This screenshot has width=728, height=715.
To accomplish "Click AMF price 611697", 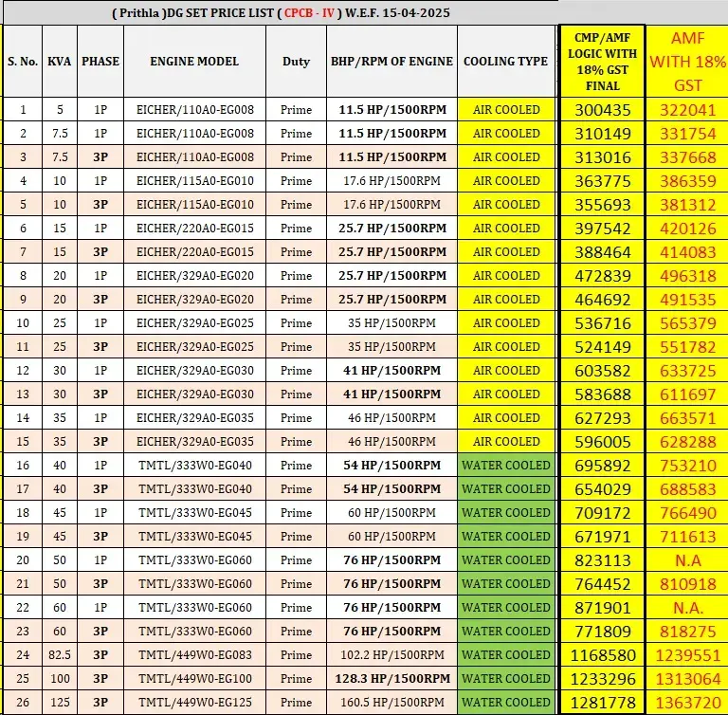I will [687, 394].
